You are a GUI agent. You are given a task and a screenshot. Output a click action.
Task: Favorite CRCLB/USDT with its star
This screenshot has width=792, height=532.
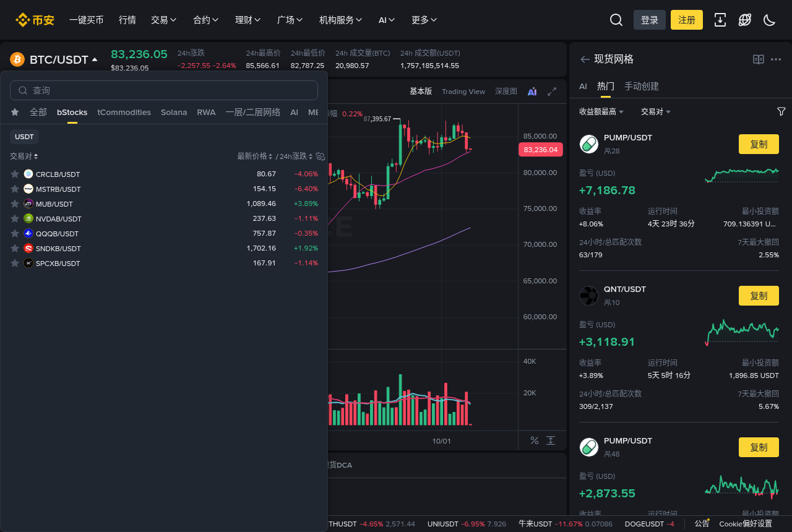click(x=15, y=174)
